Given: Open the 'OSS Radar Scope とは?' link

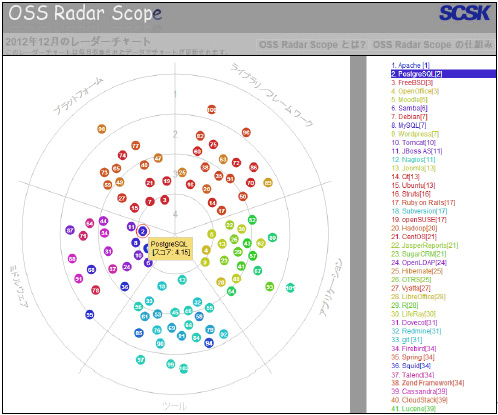Looking at the screenshot, I should tap(312, 45).
